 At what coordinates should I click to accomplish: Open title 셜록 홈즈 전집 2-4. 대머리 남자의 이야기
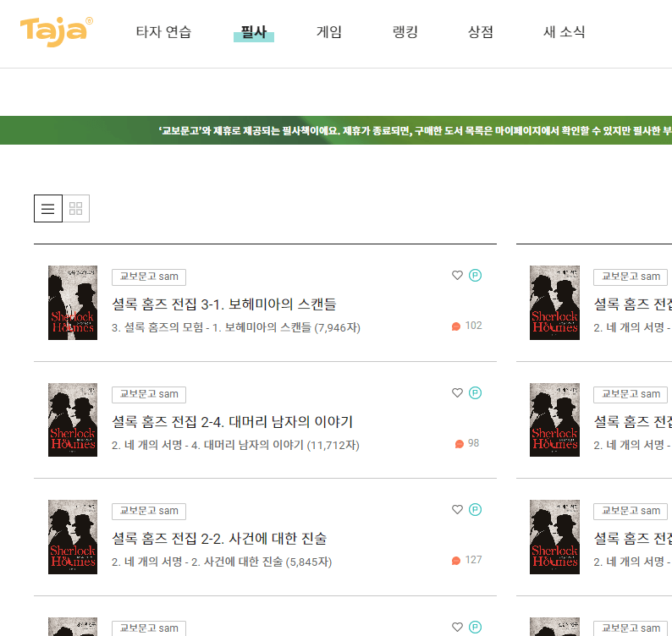tap(232, 421)
